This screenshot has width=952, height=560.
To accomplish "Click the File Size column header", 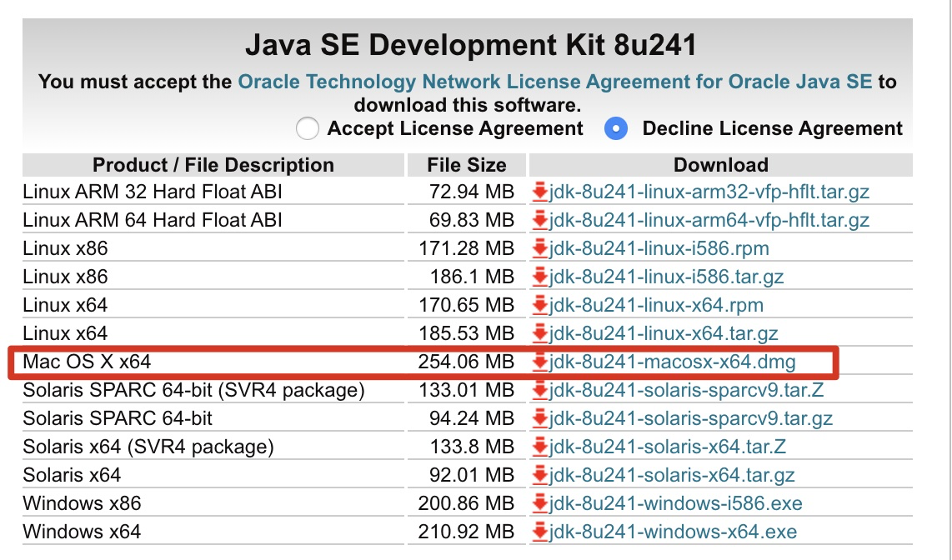I will pyautogui.click(x=466, y=165).
